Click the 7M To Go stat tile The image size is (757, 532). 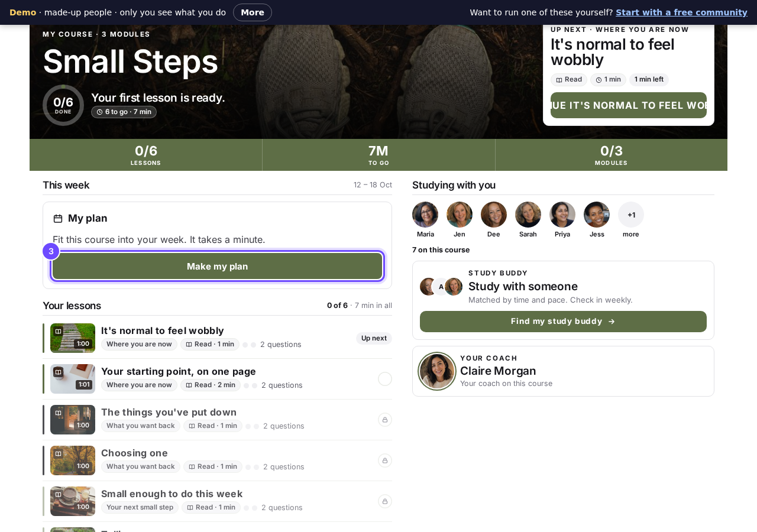(378, 155)
